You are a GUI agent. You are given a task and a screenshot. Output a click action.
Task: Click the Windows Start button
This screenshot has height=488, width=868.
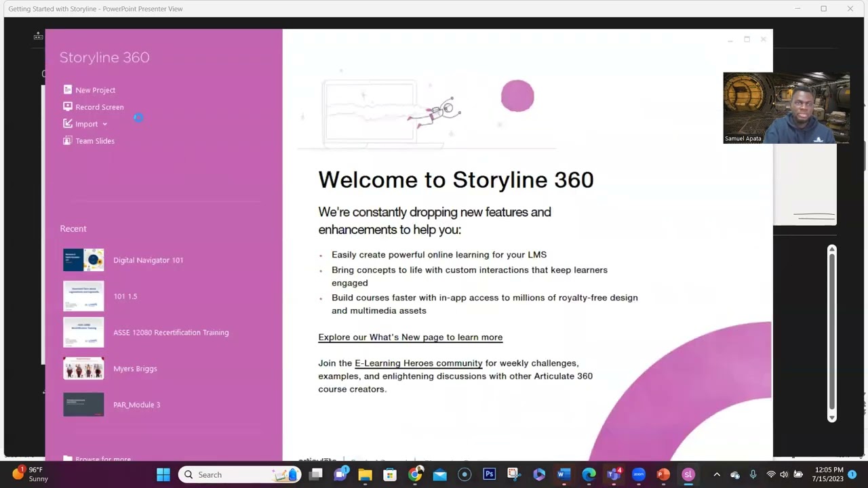click(163, 474)
